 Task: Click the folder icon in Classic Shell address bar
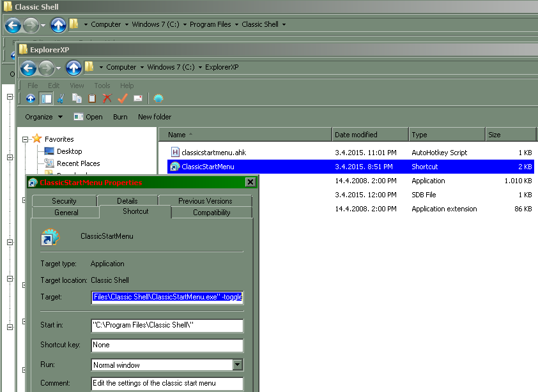click(x=73, y=24)
